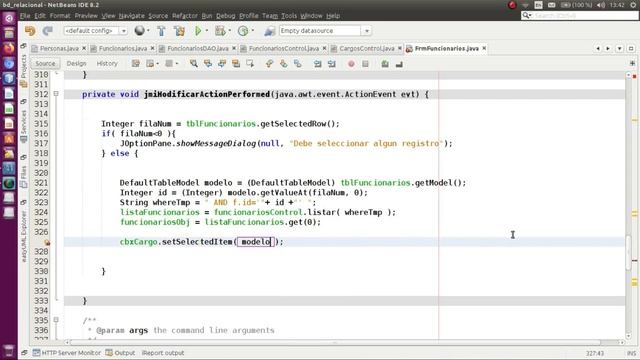The width and height of the screenshot is (640, 360).
Task: Open the Run Project dropdown arrow
Action: point(207,31)
